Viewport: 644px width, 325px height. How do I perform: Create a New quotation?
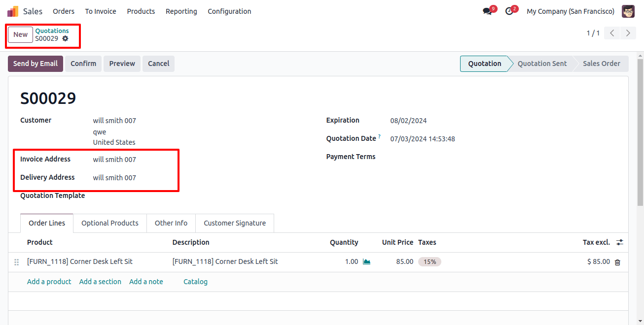(21, 34)
